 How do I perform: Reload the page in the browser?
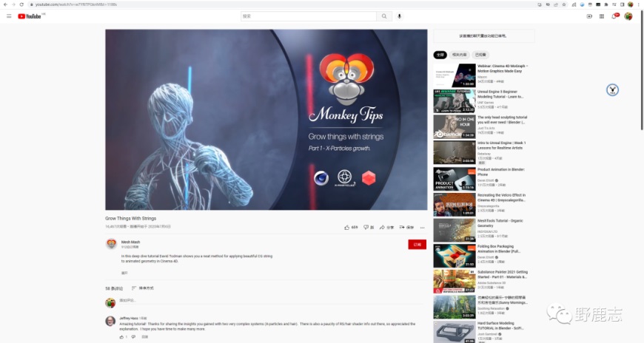click(21, 4)
